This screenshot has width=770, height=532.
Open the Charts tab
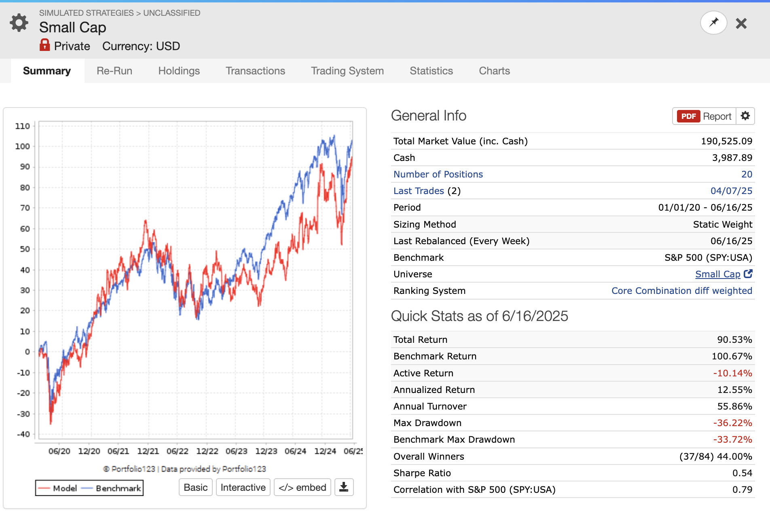click(x=494, y=71)
